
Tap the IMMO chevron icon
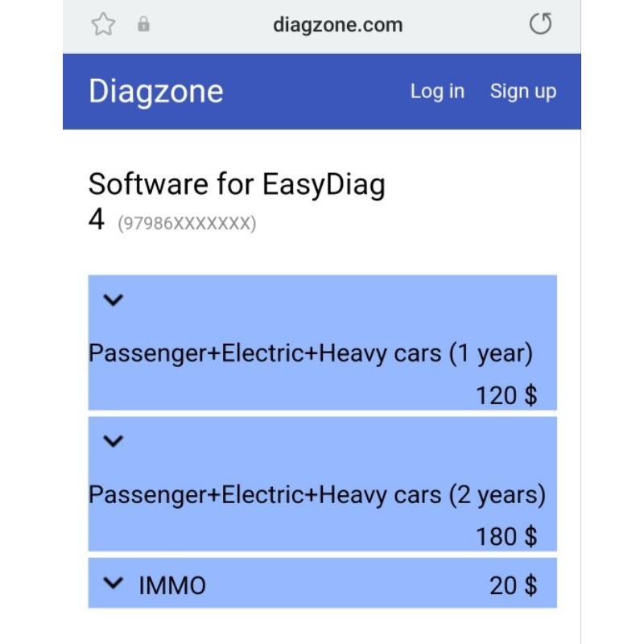pyautogui.click(x=114, y=585)
